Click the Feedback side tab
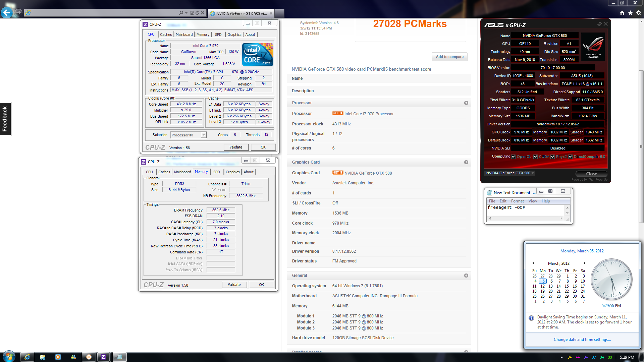The width and height of the screenshot is (644, 362). coord(5,119)
